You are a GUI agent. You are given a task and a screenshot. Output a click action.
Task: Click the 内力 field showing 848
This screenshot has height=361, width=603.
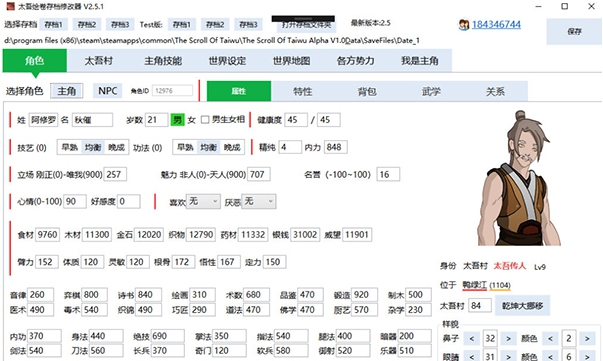(x=336, y=147)
